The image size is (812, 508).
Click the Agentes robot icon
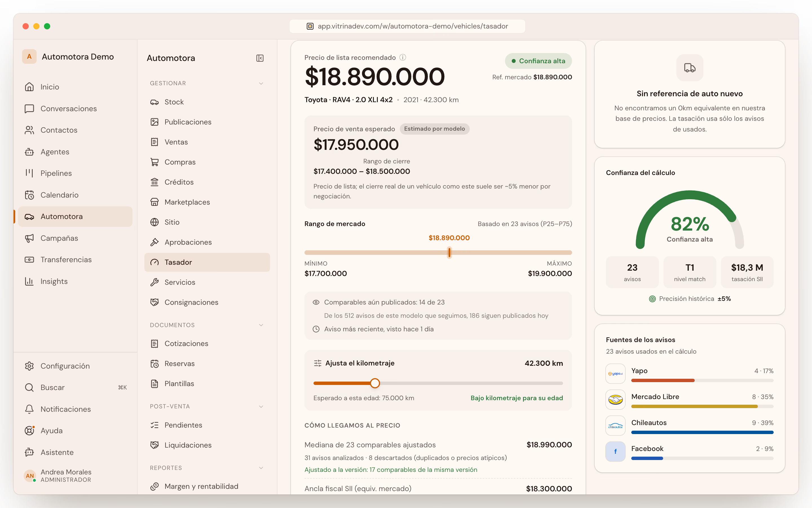30,152
